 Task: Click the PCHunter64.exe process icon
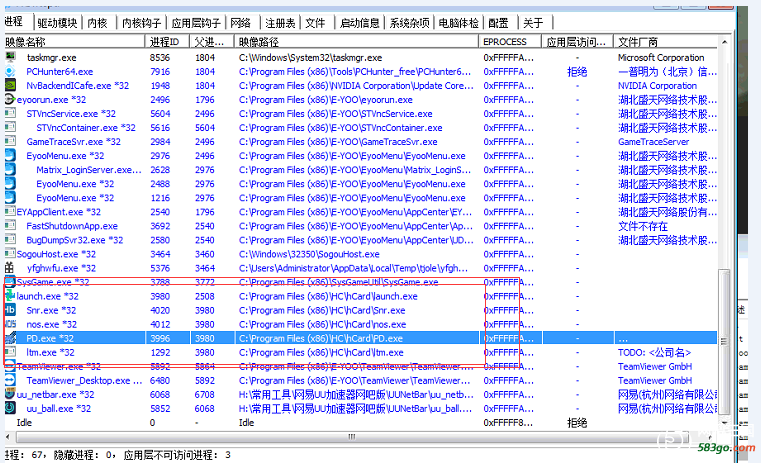[10, 71]
